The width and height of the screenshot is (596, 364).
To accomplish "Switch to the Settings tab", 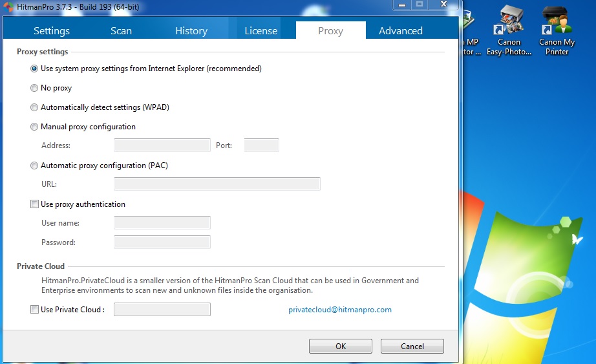I will tap(52, 30).
